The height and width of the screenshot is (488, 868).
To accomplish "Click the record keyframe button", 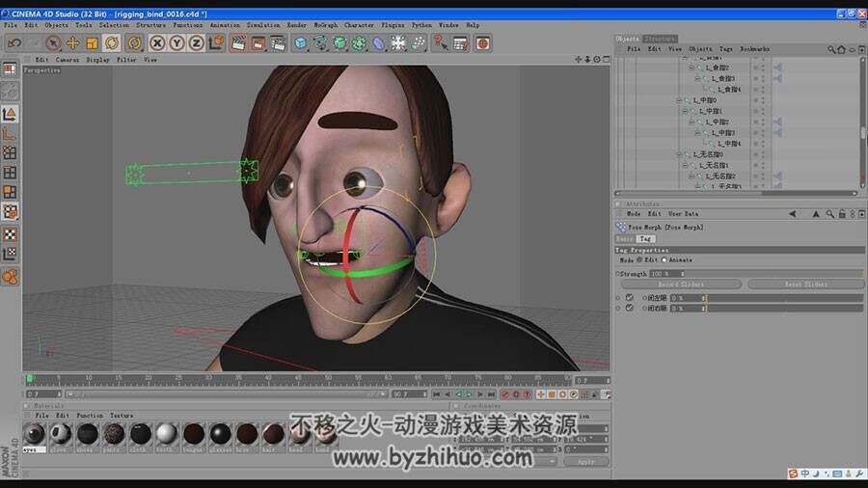I will tap(505, 393).
